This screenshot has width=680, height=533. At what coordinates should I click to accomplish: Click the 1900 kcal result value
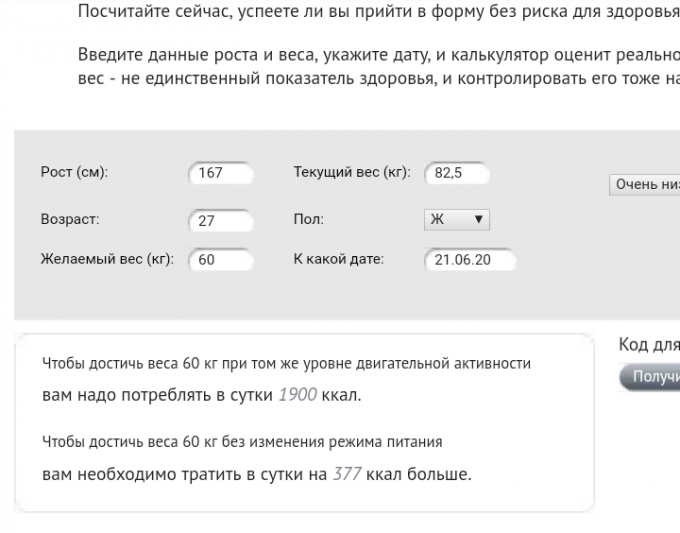click(297, 395)
